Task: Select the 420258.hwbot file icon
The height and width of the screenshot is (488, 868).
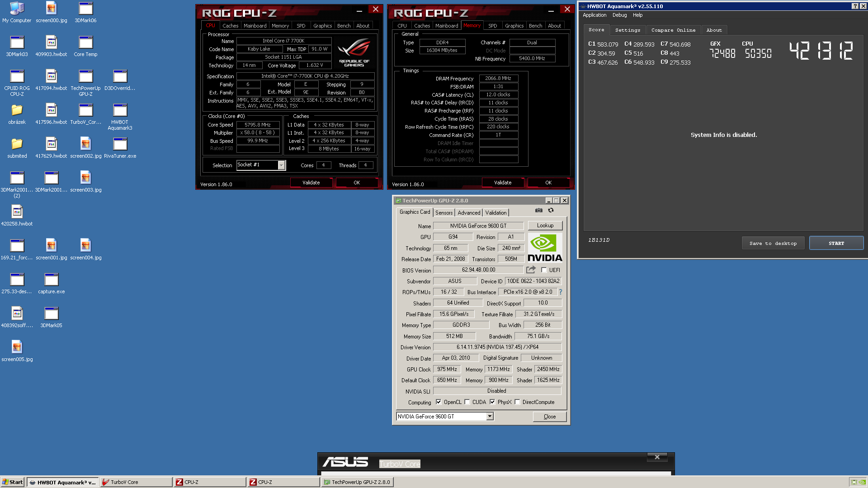Action: click(17, 216)
